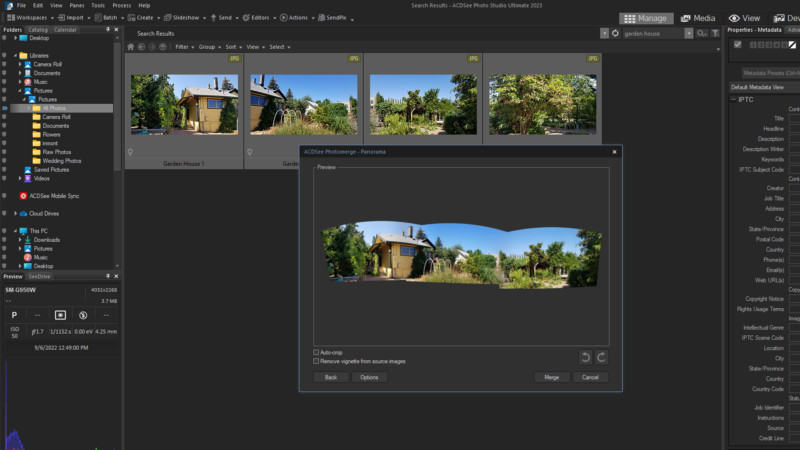Click map pin on second garden thumbnail
800x450 pixels.
249,152
